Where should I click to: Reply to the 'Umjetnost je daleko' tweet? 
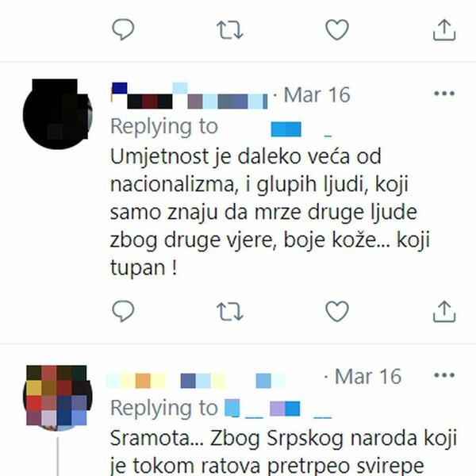(123, 311)
